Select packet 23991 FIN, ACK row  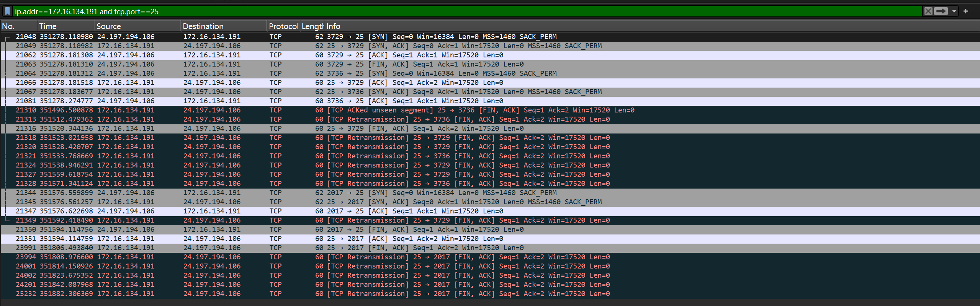pos(490,248)
